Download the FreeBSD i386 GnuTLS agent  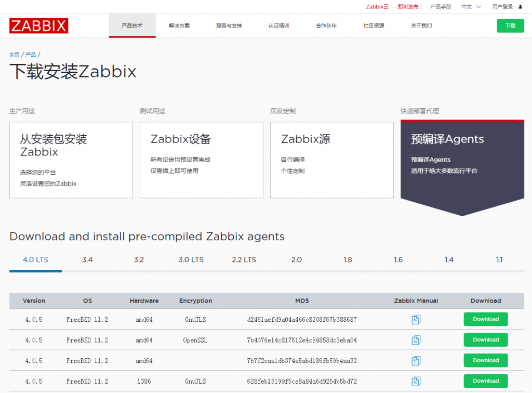486,381
